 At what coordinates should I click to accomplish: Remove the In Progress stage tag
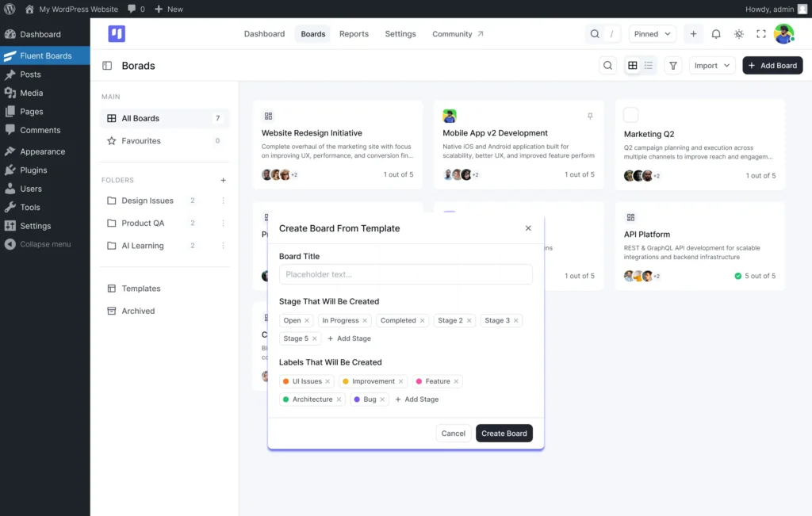(x=365, y=320)
